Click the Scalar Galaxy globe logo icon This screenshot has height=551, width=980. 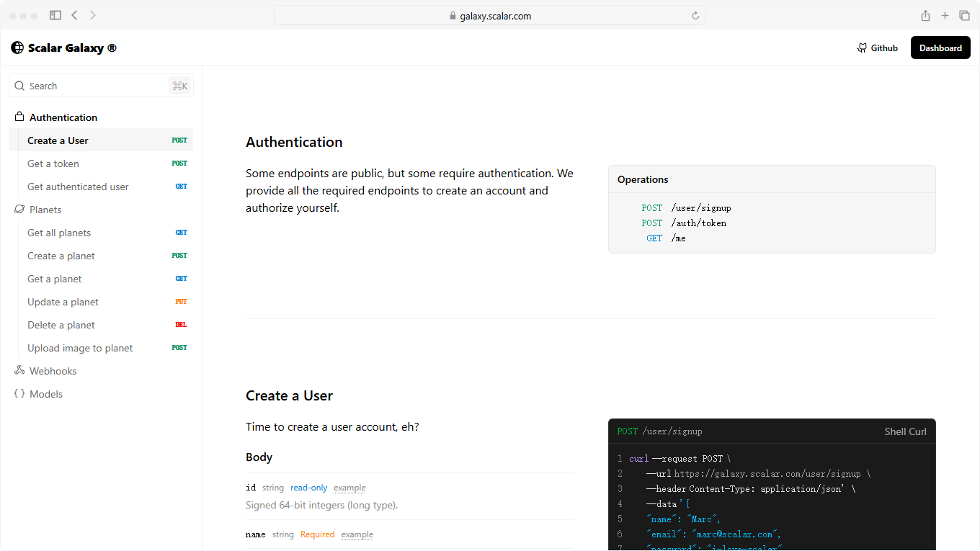pos(17,48)
